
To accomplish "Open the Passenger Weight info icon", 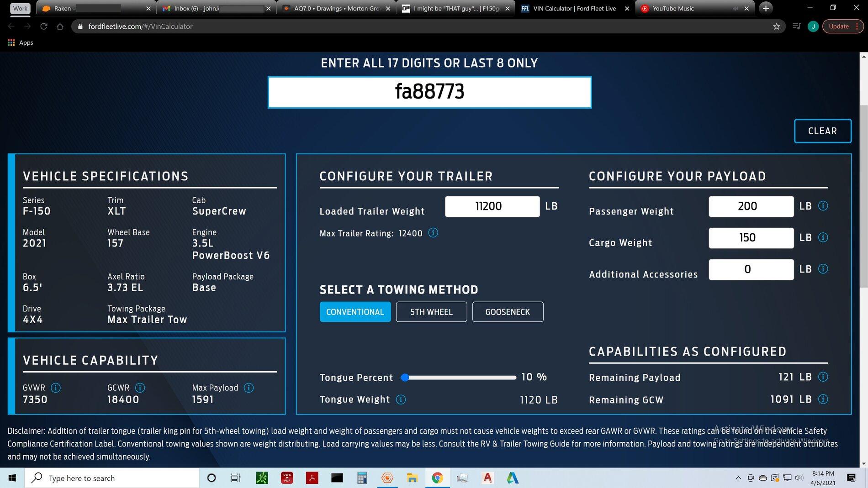I will coord(823,206).
